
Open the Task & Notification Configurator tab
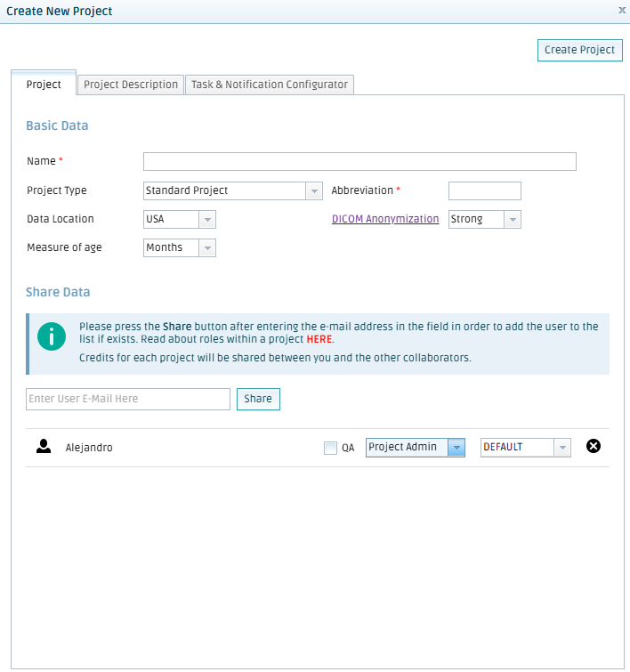(270, 85)
